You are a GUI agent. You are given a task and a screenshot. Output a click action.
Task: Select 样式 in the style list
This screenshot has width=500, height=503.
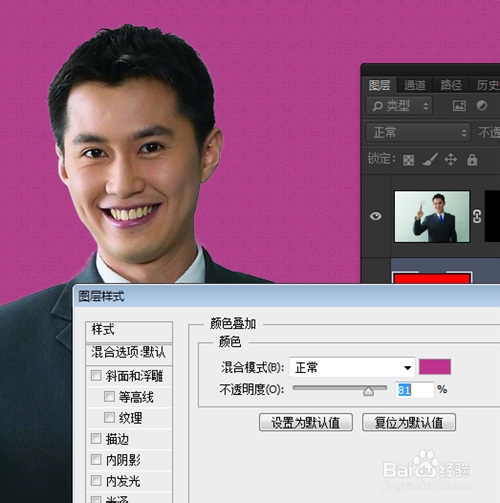(x=129, y=331)
